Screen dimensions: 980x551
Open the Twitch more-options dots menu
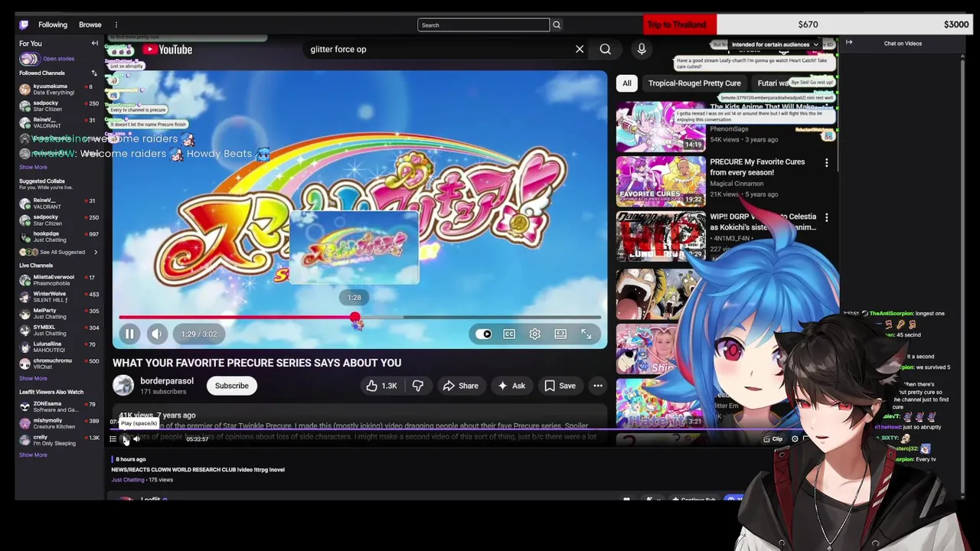(116, 24)
